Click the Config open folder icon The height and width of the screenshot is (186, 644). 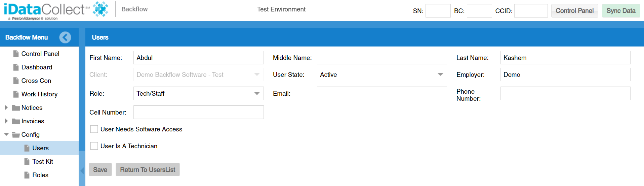click(16, 135)
